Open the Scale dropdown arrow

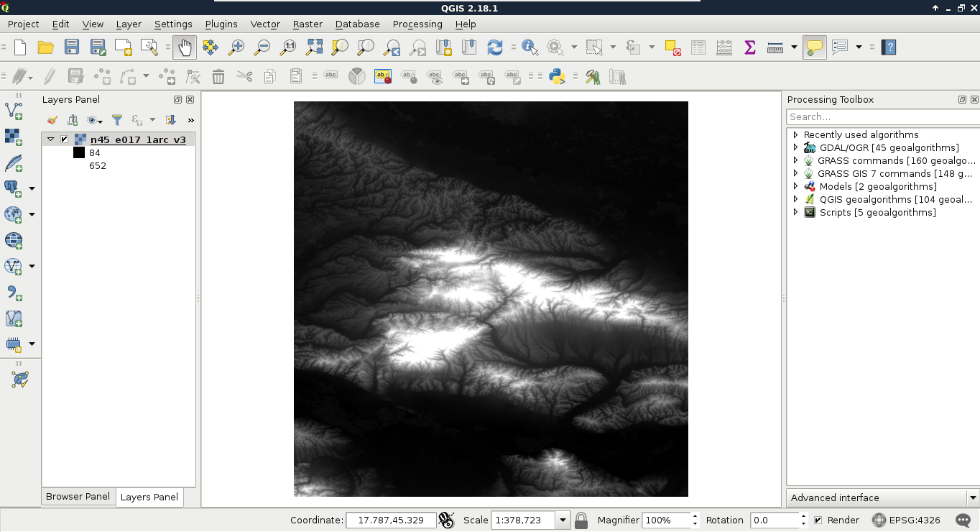(563, 520)
